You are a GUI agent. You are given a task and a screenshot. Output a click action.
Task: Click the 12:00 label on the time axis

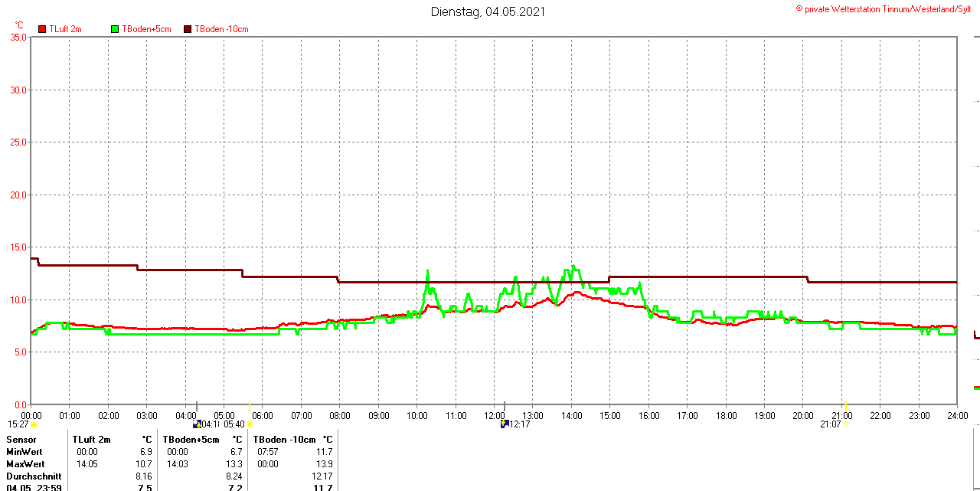(494, 415)
